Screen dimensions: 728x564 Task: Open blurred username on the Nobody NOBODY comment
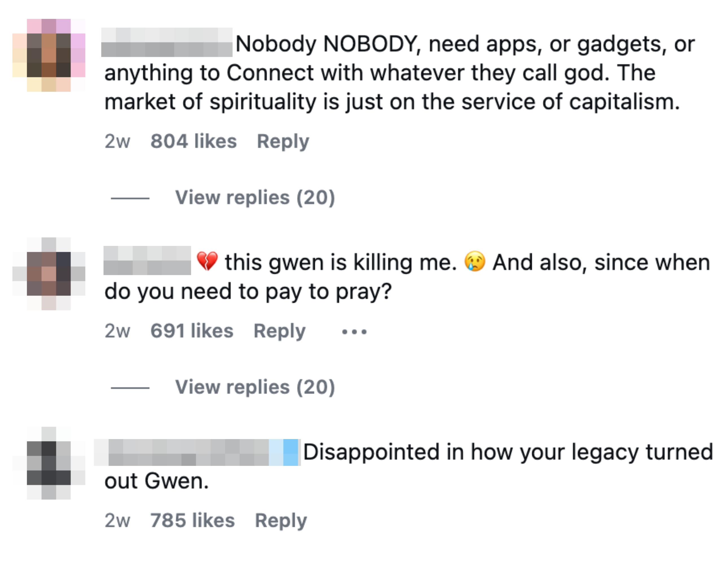167,42
